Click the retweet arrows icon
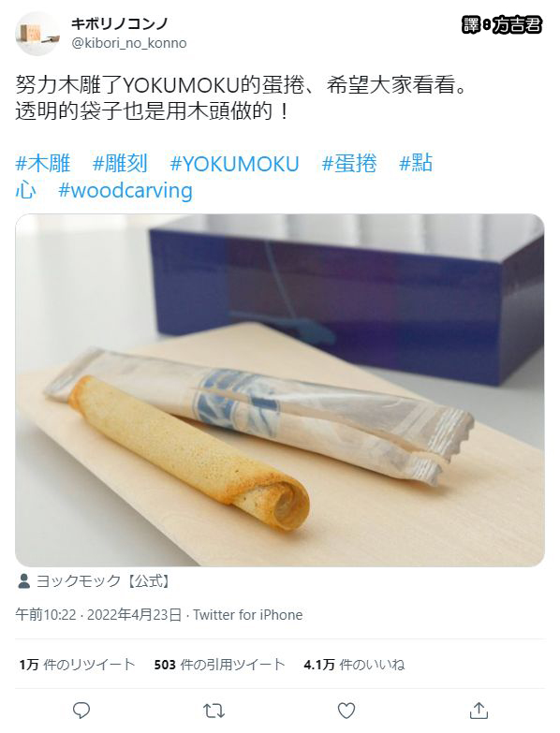The width and height of the screenshot is (560, 733). click(214, 711)
